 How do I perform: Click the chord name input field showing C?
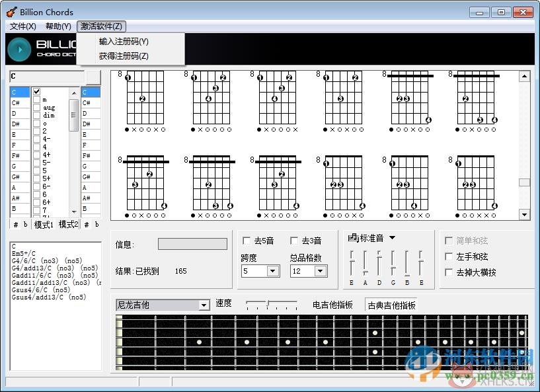(x=47, y=77)
